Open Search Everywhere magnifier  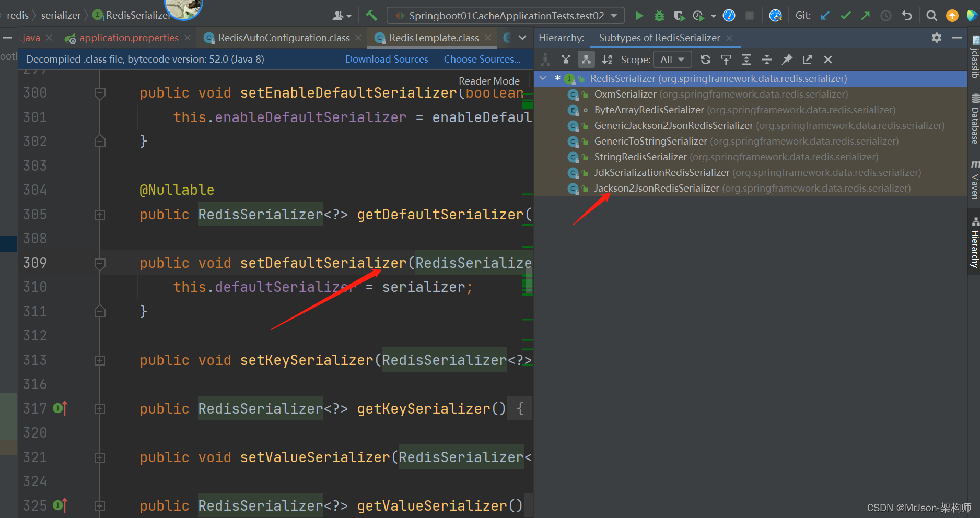(931, 16)
